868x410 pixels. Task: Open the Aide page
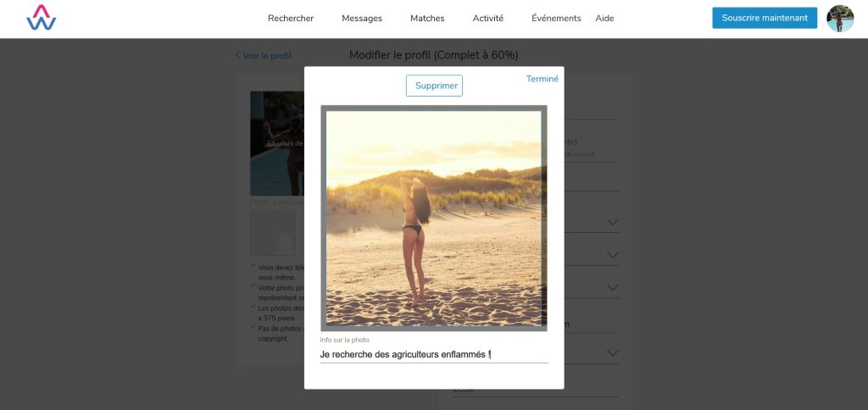click(604, 19)
